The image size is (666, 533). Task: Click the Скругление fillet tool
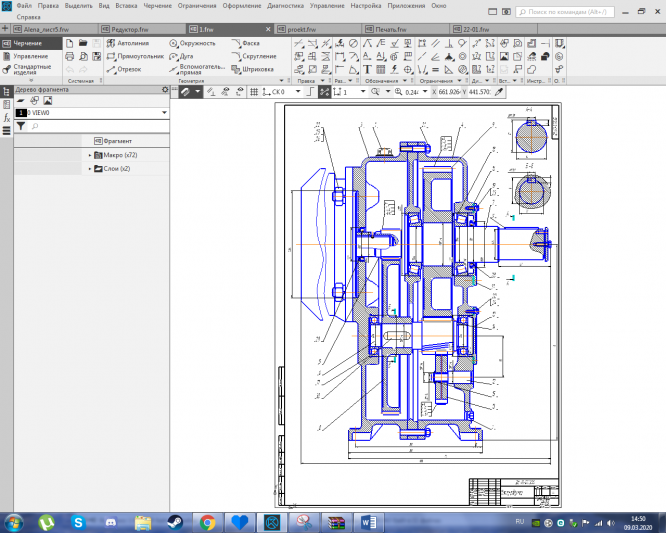[251, 57]
